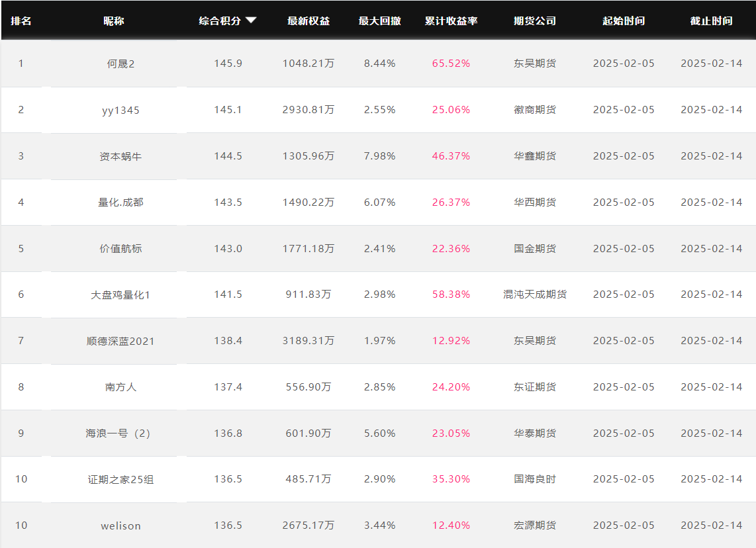Click score 143.5
Screen dimensions: 756x548
[x=228, y=202]
